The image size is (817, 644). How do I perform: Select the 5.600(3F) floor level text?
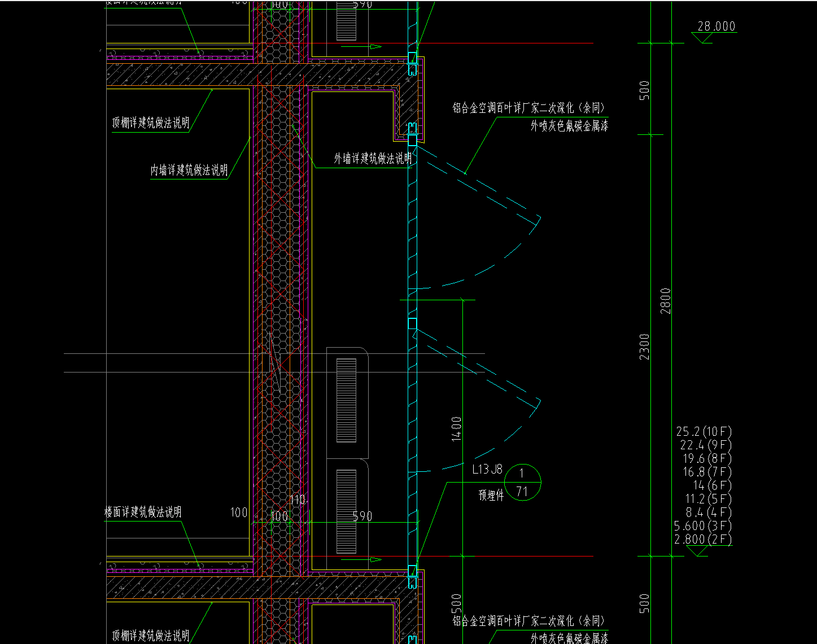[703, 526]
